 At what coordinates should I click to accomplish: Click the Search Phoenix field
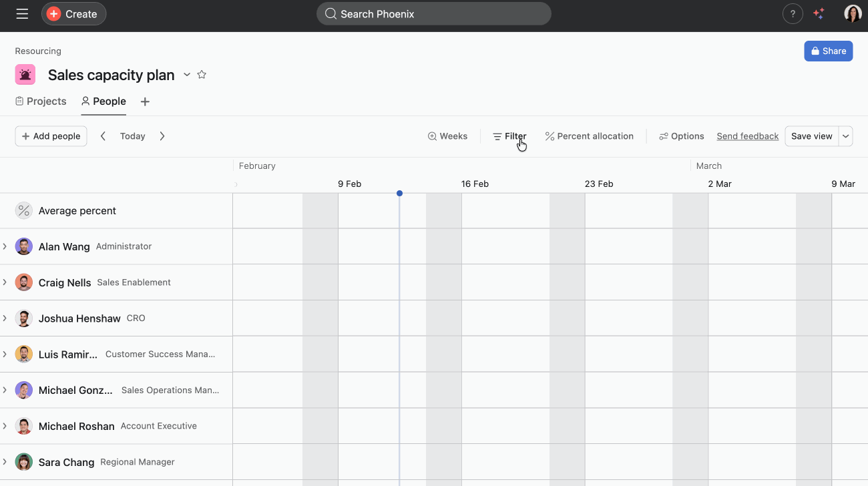click(x=434, y=14)
